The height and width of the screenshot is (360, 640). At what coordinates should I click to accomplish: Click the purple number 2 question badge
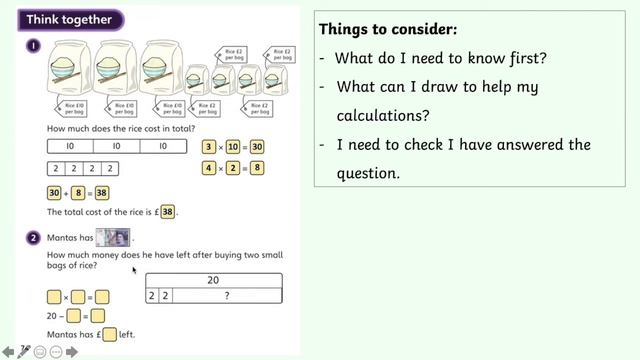pyautogui.click(x=33, y=238)
